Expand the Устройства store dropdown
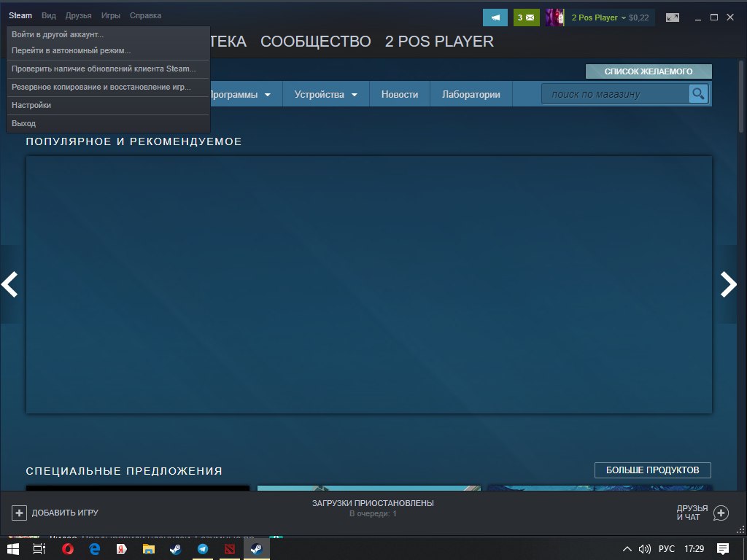The image size is (747, 560). click(326, 94)
